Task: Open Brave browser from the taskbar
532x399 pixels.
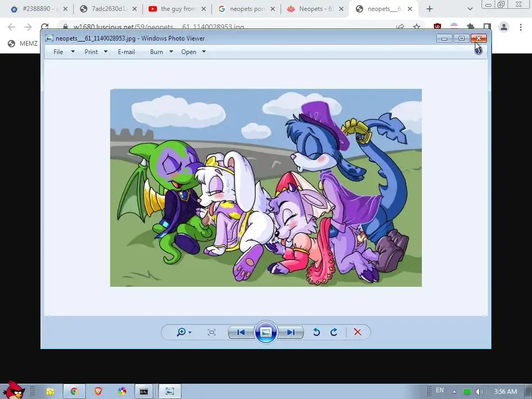Action: pos(98,392)
